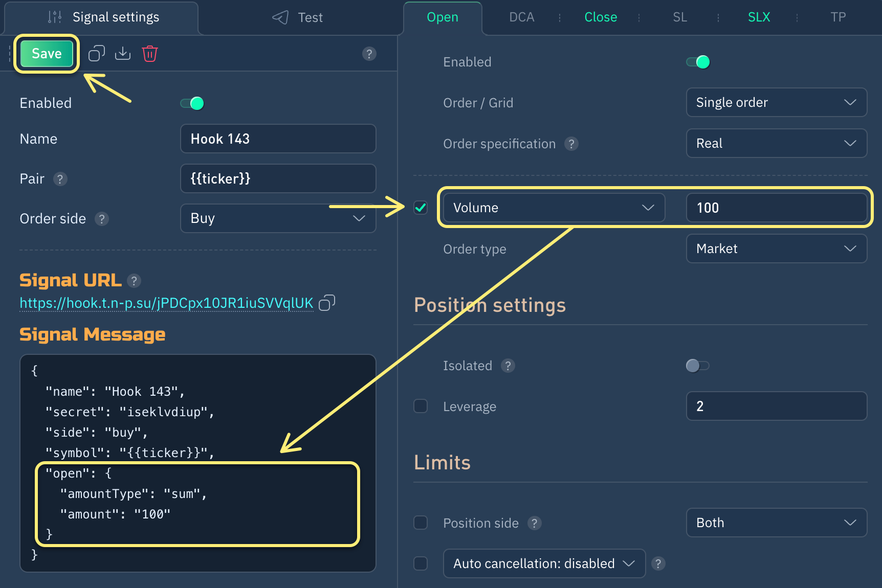This screenshot has height=588, width=882.
Task: Click the download signal icon
Action: (x=123, y=53)
